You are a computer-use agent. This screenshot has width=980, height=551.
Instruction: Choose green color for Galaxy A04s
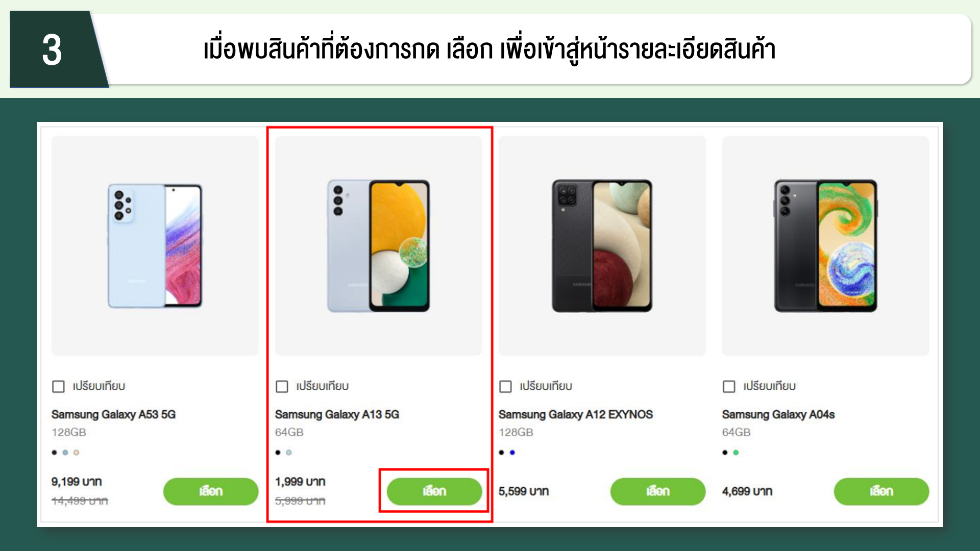click(736, 453)
